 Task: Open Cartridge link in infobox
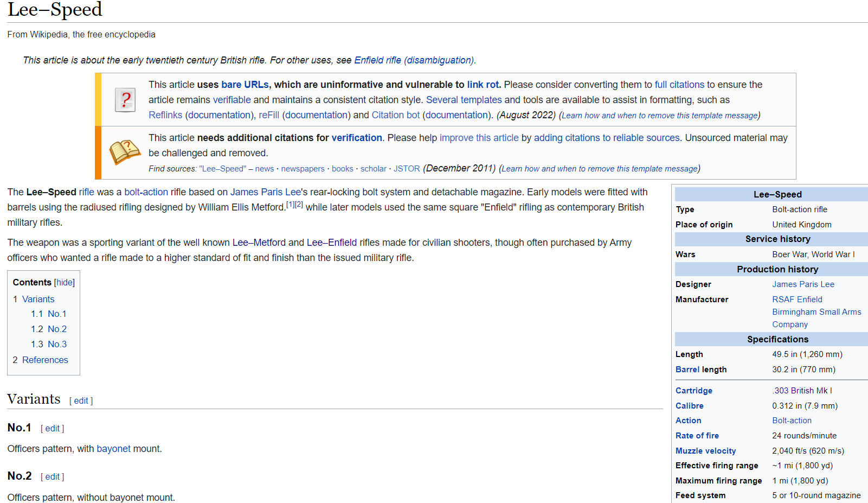pyautogui.click(x=694, y=391)
